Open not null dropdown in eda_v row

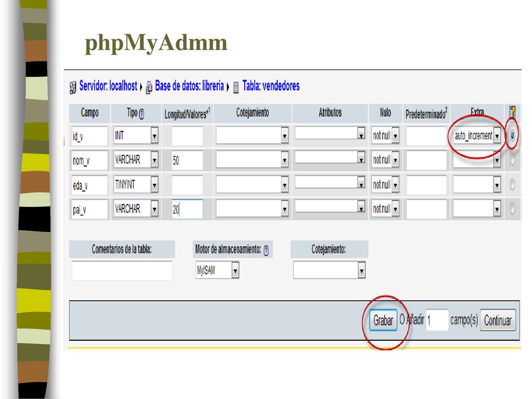click(x=385, y=185)
